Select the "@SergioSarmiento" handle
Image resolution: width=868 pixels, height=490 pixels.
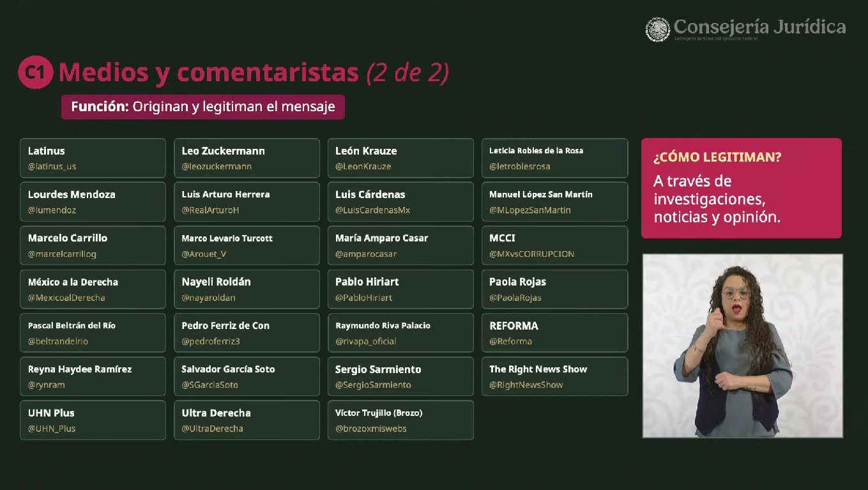pyautogui.click(x=374, y=385)
